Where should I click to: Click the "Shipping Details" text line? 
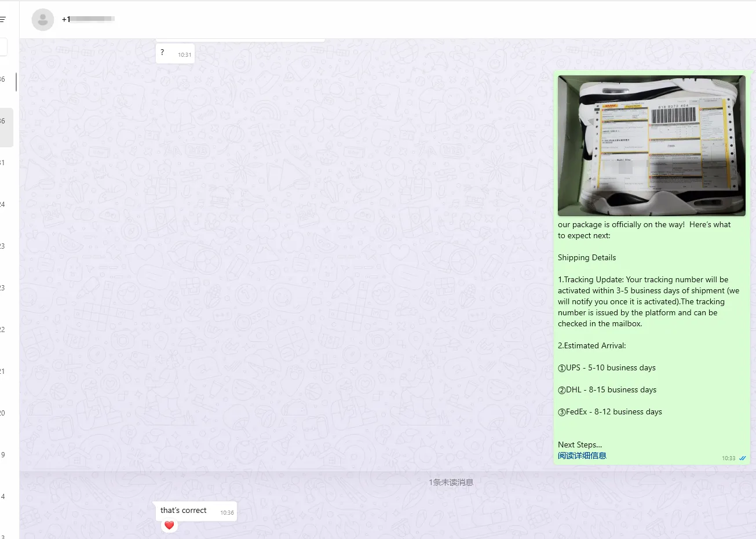(587, 257)
